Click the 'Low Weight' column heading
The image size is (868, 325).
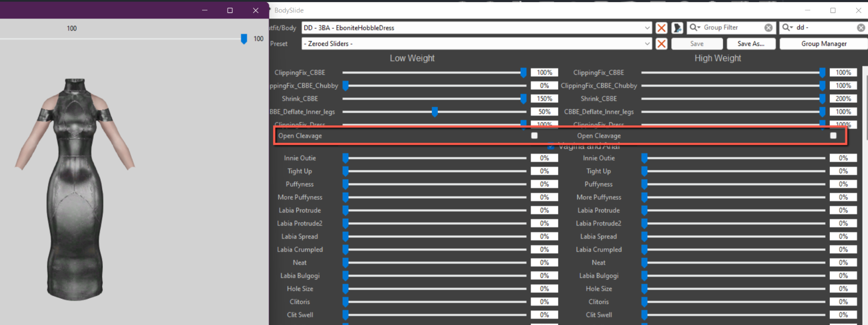click(x=412, y=58)
